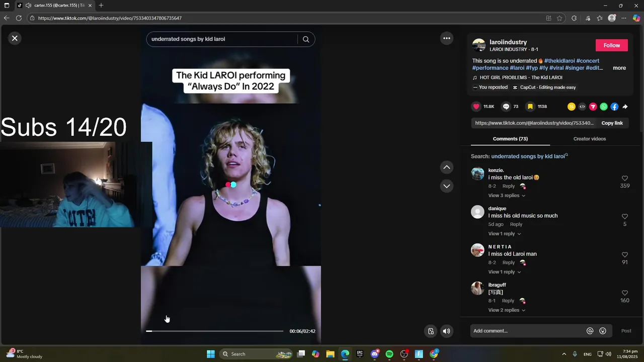Select the Comments (73) tab
Screen dimensions: 644x362
[x=510, y=139]
